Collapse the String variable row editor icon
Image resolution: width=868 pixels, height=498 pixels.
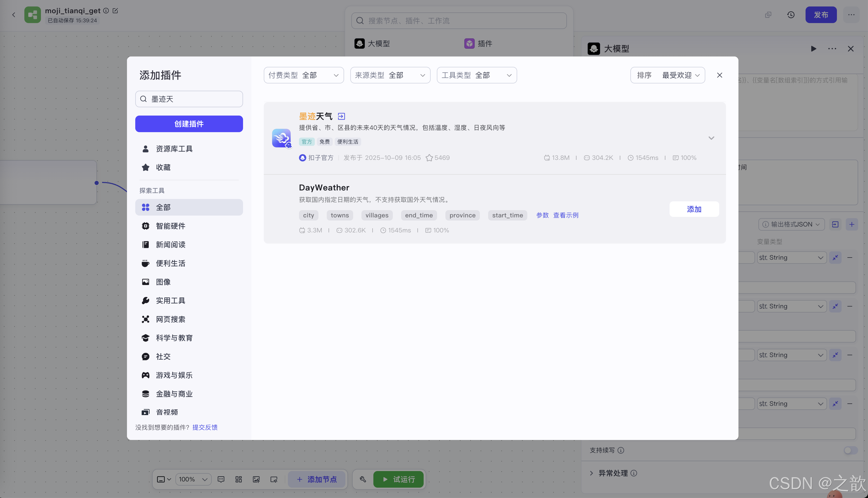point(836,258)
